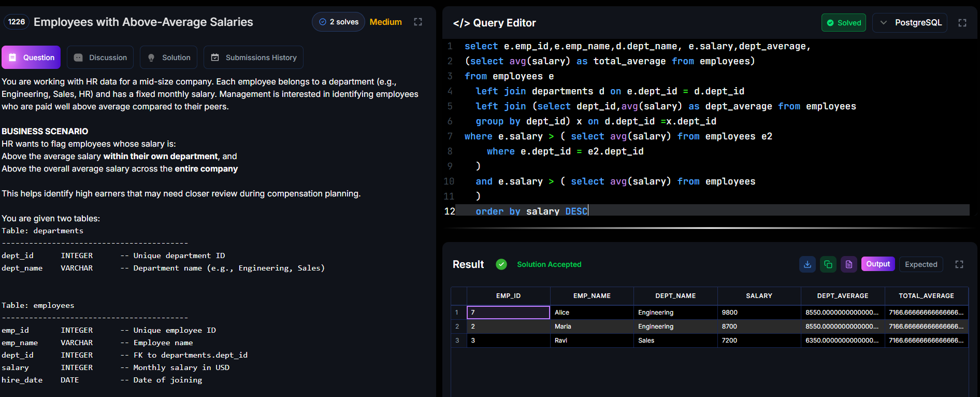Click the purple document icon in Result toolbar
Image resolution: width=980 pixels, height=397 pixels.
coord(849,264)
